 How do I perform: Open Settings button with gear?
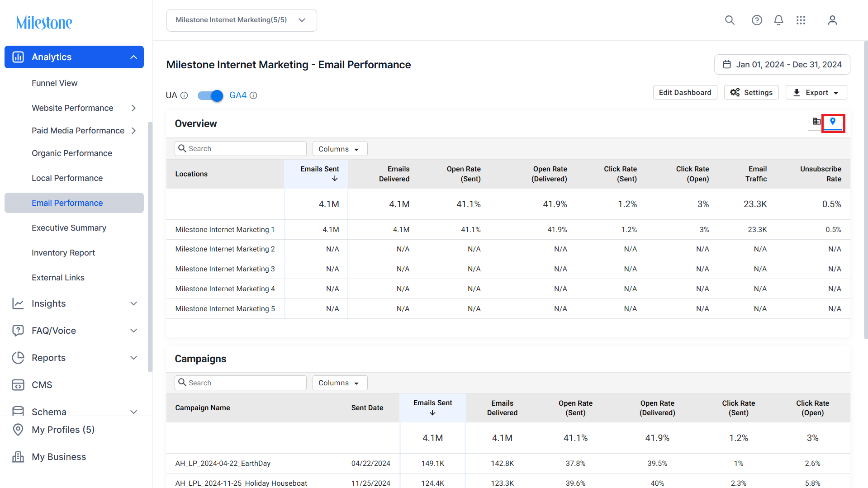click(751, 92)
